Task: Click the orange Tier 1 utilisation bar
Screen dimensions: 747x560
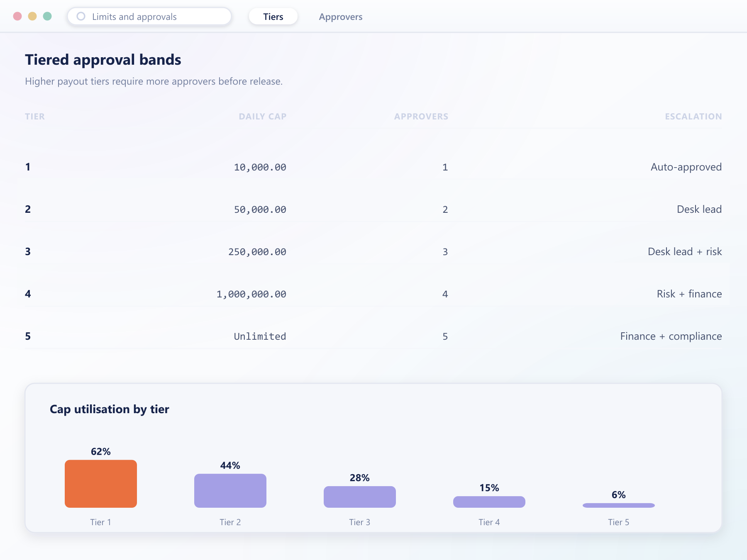Action: pos(101,484)
